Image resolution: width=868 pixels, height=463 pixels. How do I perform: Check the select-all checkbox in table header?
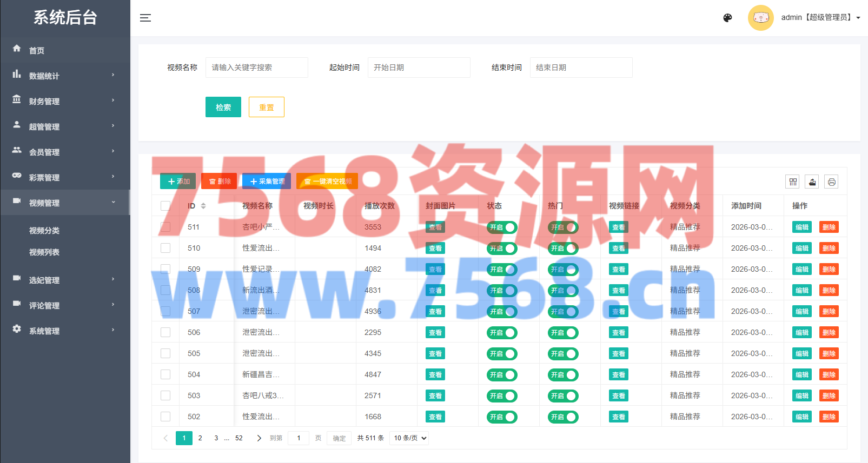point(165,206)
